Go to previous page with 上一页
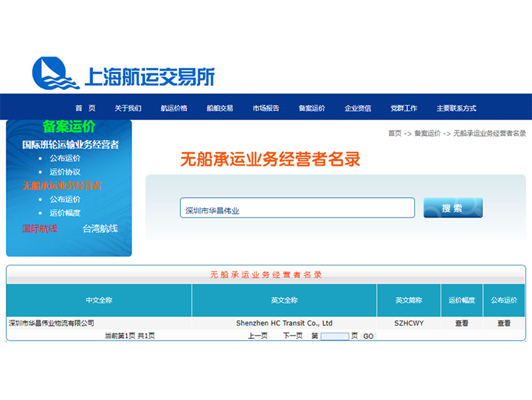This screenshot has height=400, width=532. 258,336
